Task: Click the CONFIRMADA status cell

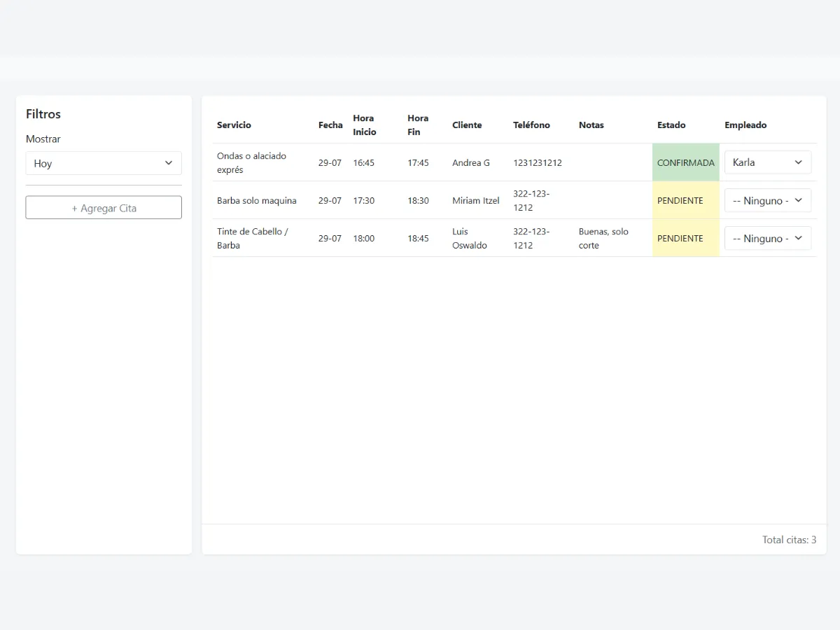Action: point(685,162)
